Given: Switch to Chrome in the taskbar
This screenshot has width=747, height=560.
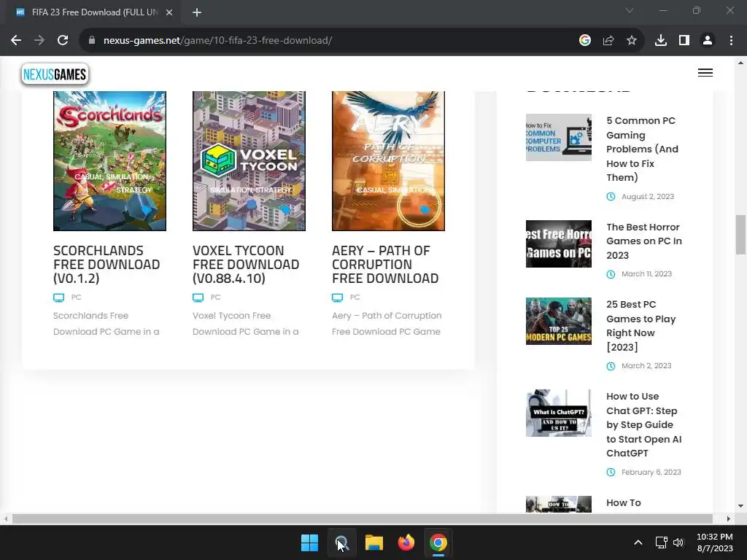Looking at the screenshot, I should pyautogui.click(x=438, y=542).
